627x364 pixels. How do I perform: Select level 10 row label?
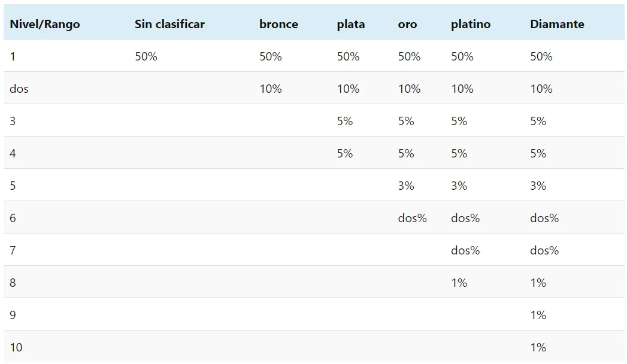tap(16, 348)
